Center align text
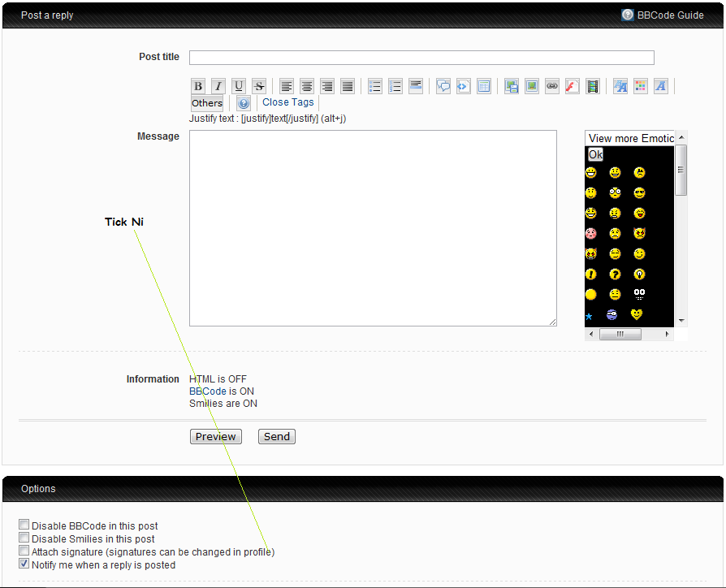 (306, 86)
